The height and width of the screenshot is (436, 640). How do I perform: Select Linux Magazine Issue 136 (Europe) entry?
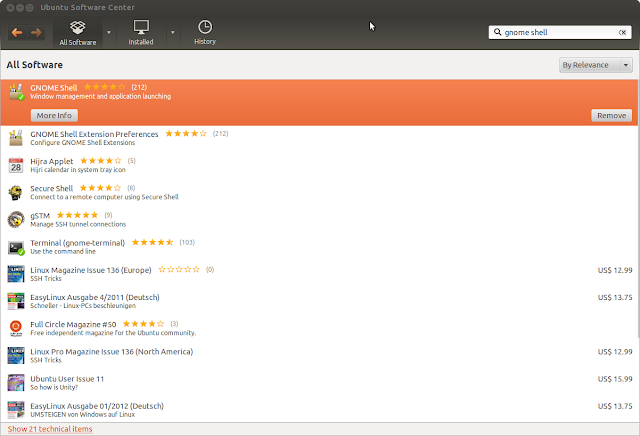click(x=319, y=274)
